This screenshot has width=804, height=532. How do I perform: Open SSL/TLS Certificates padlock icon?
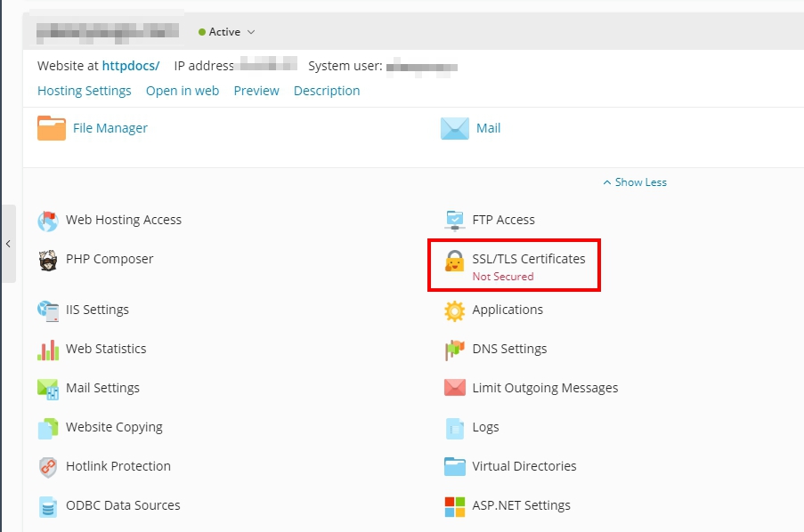[x=455, y=261]
